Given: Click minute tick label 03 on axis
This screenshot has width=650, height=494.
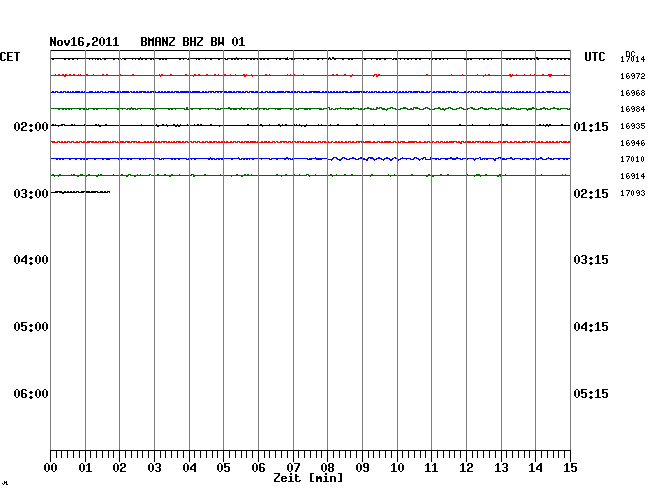Looking at the screenshot, I should (x=155, y=468).
